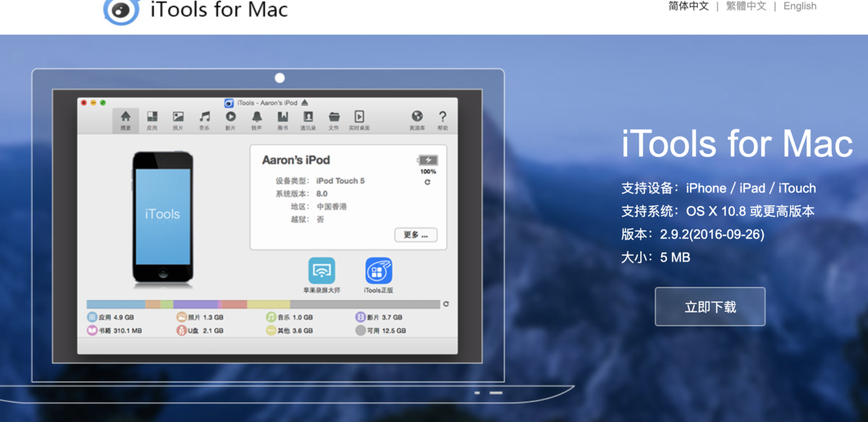Click the 版本:2.9.2(2016-09-26) text

693,234
